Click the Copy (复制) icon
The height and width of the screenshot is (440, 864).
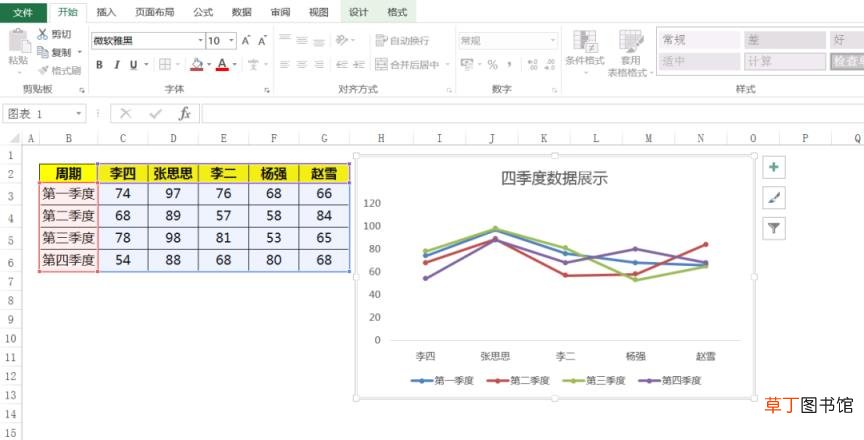(42, 52)
